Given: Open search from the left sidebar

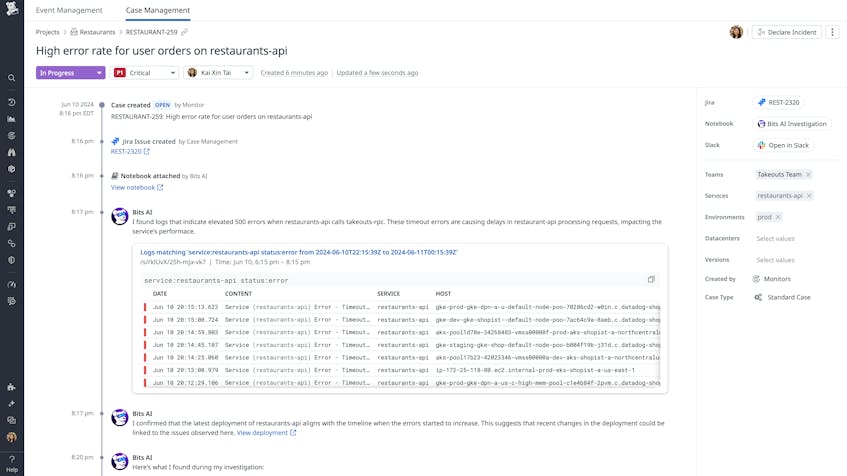Looking at the screenshot, I should pos(12,78).
